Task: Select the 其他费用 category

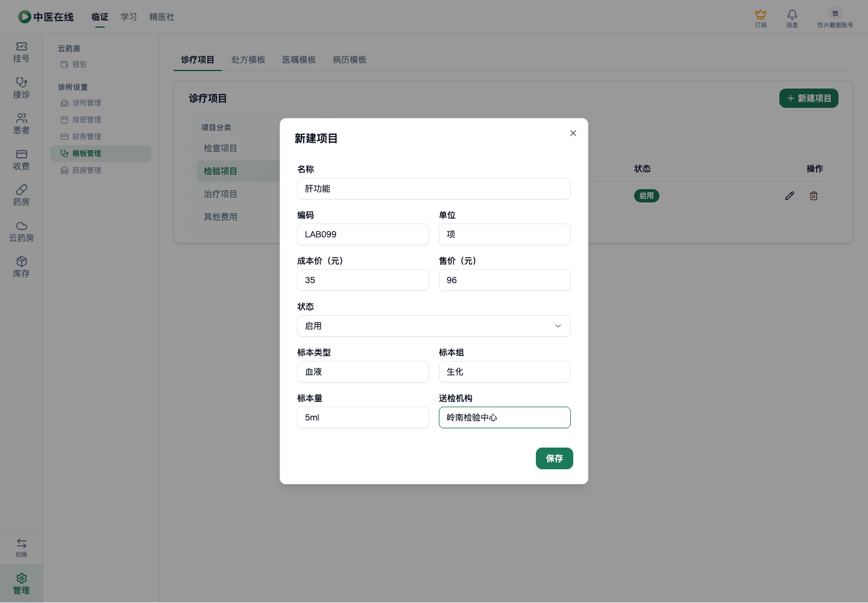Action: pyautogui.click(x=221, y=217)
